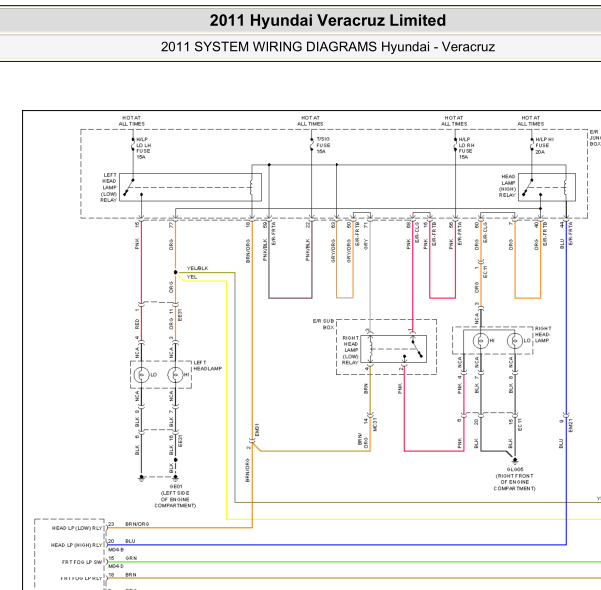The height and width of the screenshot is (590, 601).
Task: Click the HI bulb symbol in the left headlamp
Action: (175, 375)
